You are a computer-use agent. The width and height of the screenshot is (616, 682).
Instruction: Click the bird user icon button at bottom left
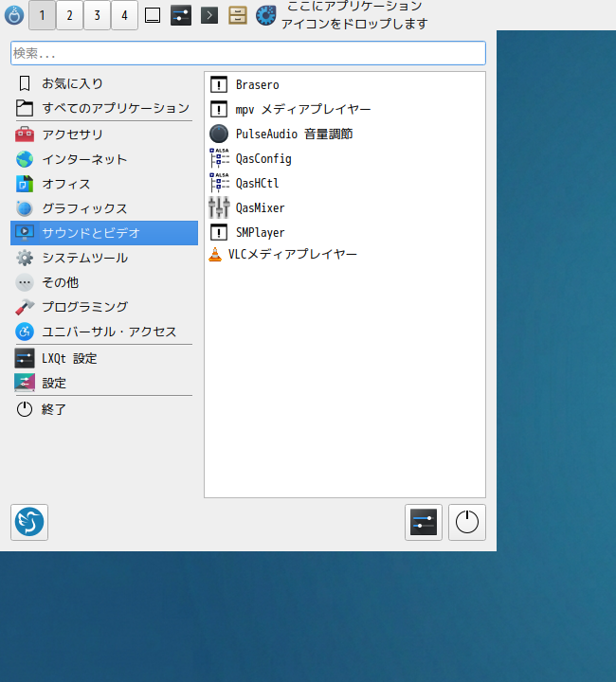click(x=29, y=522)
